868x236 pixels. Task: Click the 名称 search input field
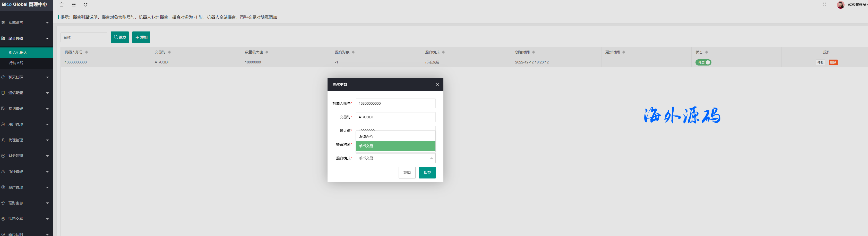(x=84, y=37)
